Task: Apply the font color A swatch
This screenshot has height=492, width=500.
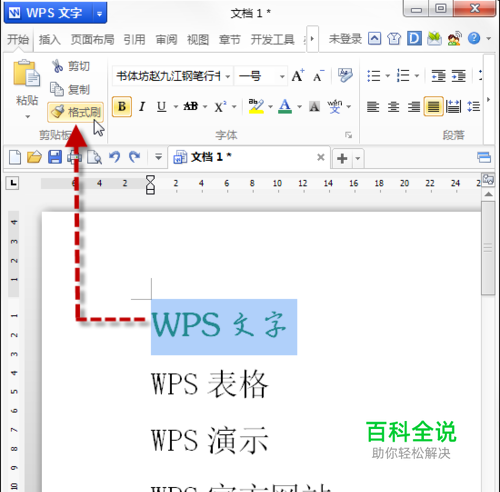Action: tap(285, 107)
